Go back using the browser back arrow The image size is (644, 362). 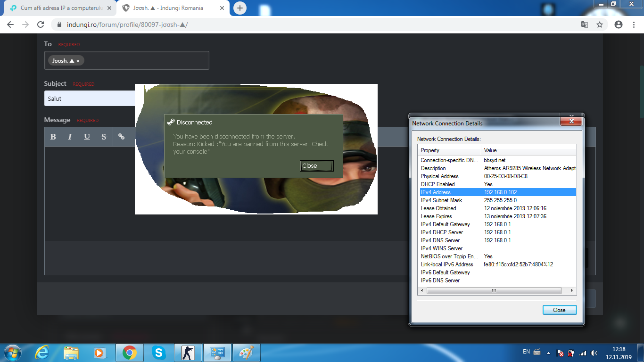pos(10,25)
